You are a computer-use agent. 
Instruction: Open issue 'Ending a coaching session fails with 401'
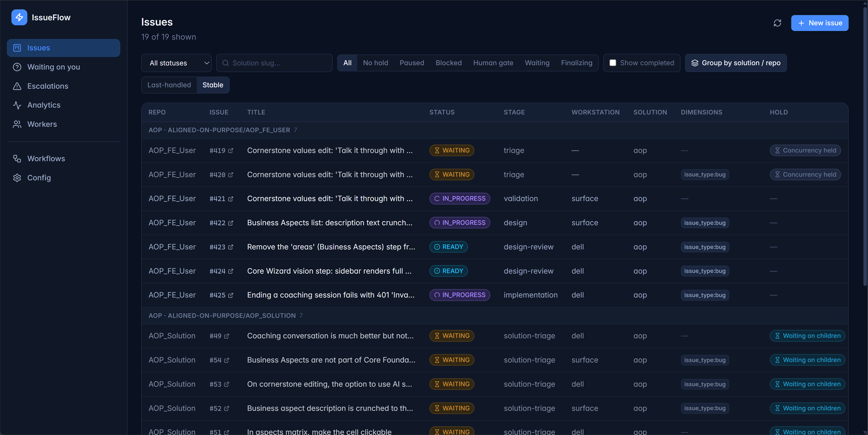coord(331,295)
